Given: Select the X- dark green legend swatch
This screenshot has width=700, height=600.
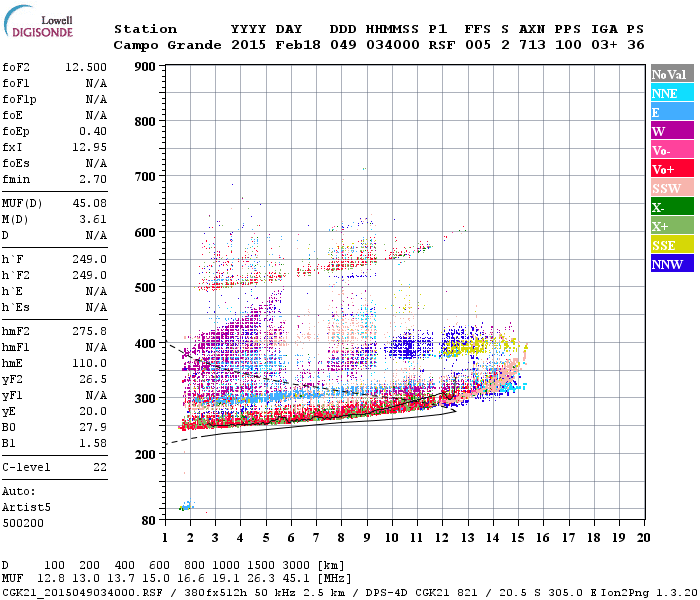Looking at the screenshot, I should [672, 207].
